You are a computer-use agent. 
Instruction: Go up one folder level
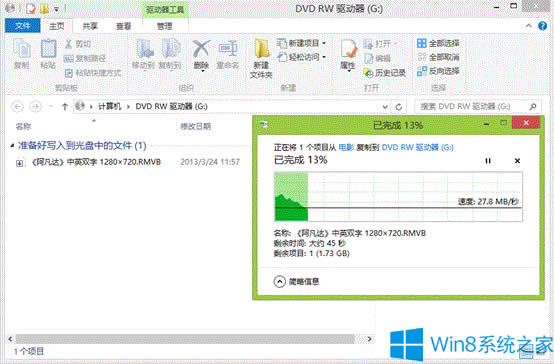point(65,106)
